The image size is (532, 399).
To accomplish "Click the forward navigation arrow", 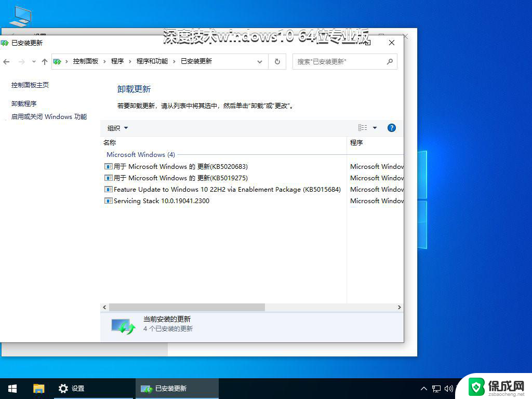I will coord(21,62).
